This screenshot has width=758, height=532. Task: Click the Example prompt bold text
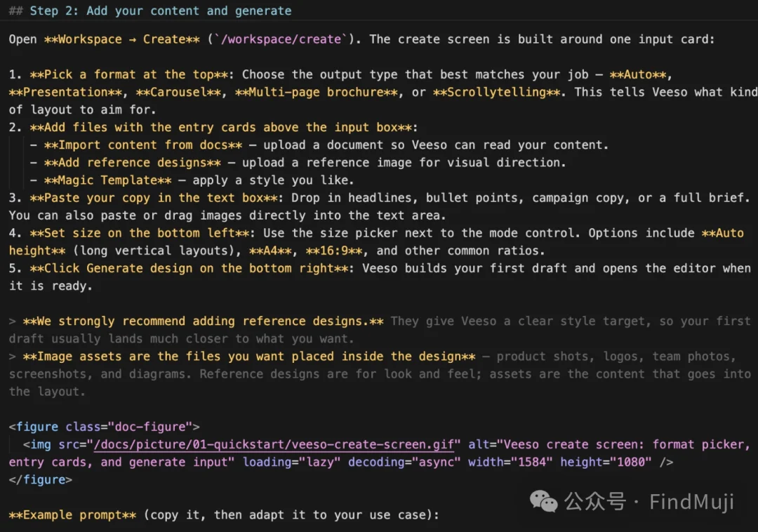coord(72,515)
